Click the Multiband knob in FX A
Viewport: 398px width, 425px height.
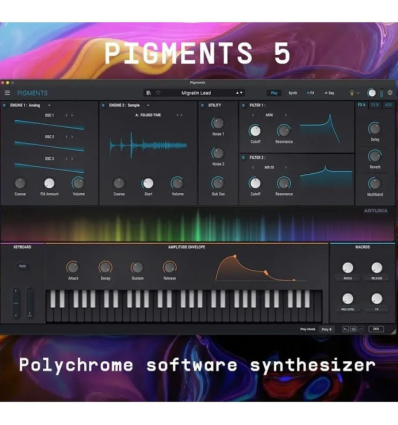(x=375, y=183)
